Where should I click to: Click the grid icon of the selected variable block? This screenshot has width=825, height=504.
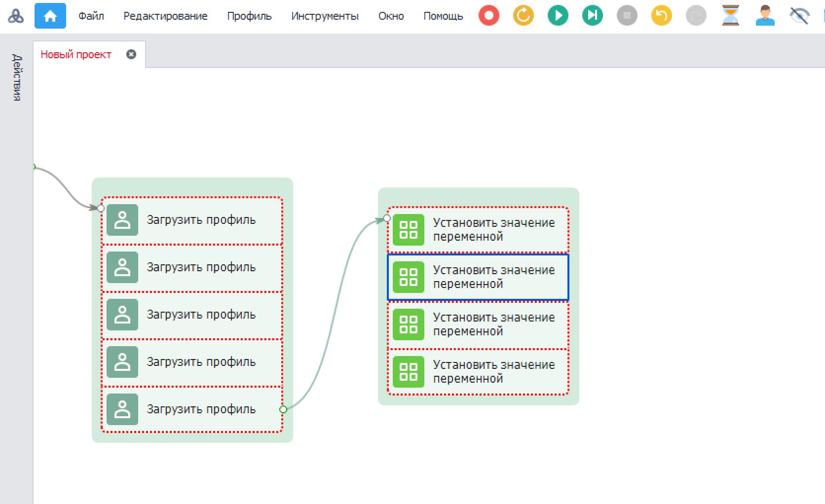pos(409,277)
